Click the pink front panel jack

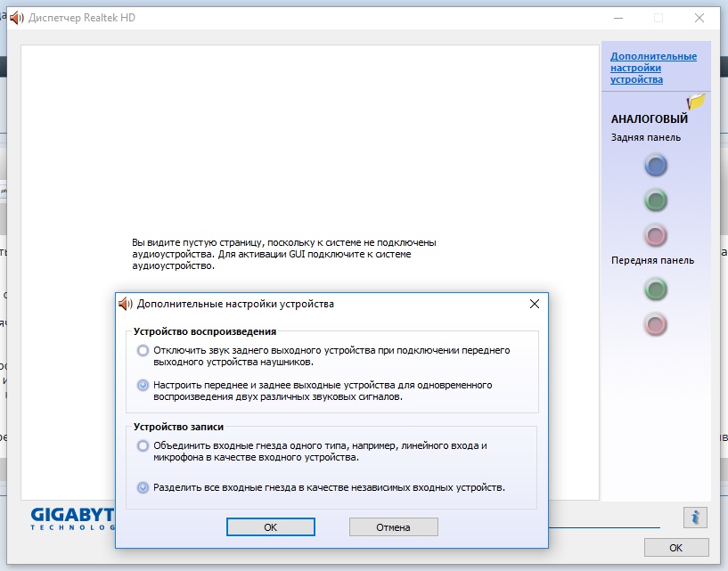pyautogui.click(x=656, y=324)
